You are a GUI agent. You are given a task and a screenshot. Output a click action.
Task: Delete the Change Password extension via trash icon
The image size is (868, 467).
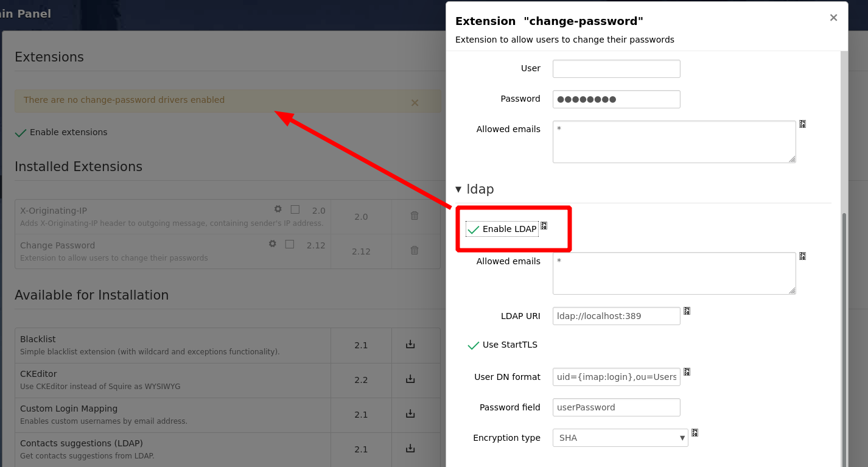pyautogui.click(x=414, y=250)
